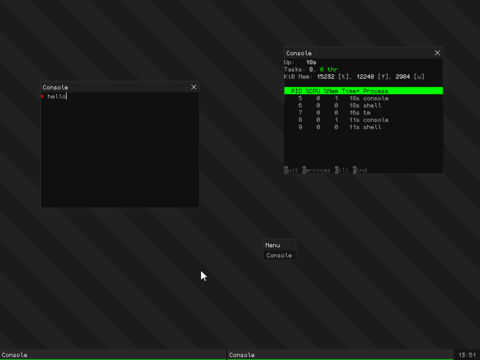480x360 pixels.
Task: Activate the right Console taskbar entry
Action: pos(340,355)
